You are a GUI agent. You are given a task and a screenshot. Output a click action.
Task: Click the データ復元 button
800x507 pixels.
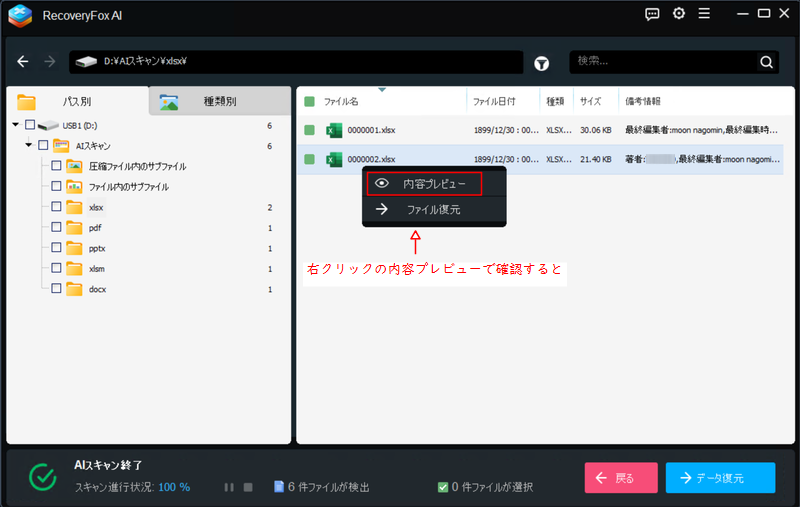click(720, 478)
